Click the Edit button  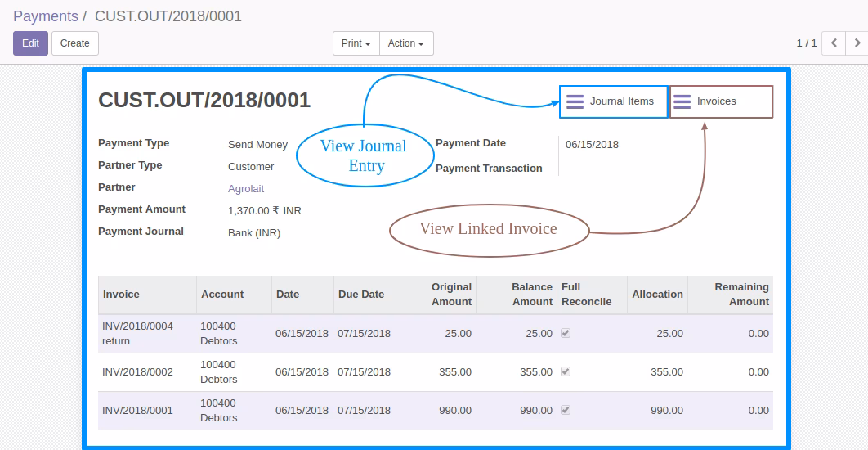[30, 43]
